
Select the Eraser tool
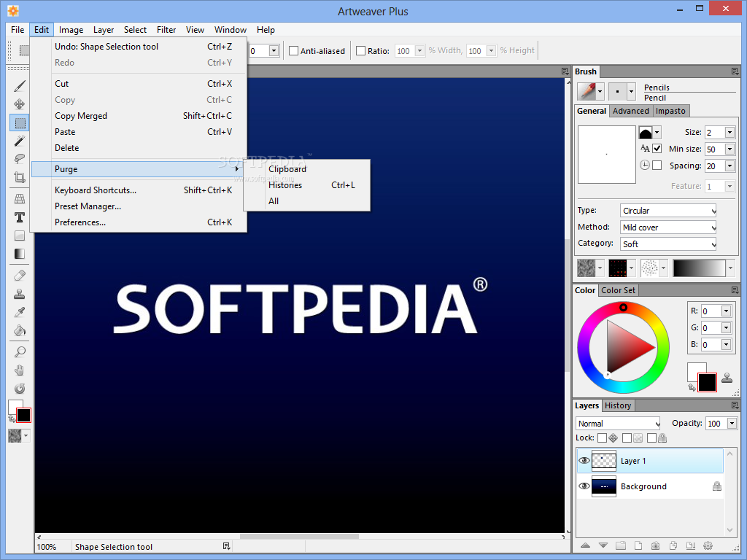(x=20, y=276)
